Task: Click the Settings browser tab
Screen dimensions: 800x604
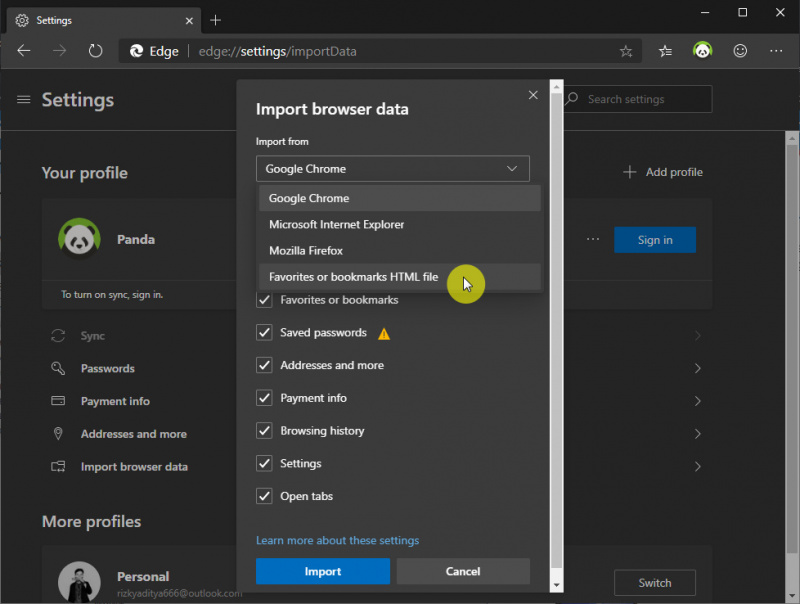Action: click(x=104, y=21)
